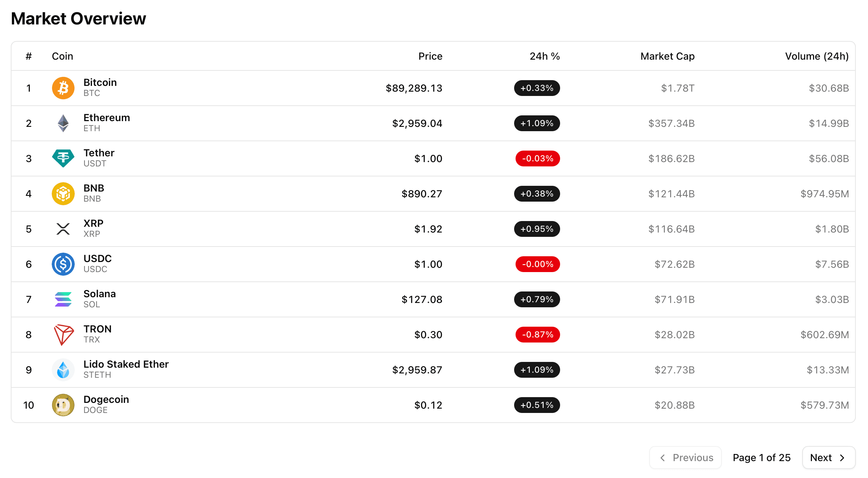Select the Tether logo icon
The width and height of the screenshot is (868, 478).
pyautogui.click(x=63, y=158)
